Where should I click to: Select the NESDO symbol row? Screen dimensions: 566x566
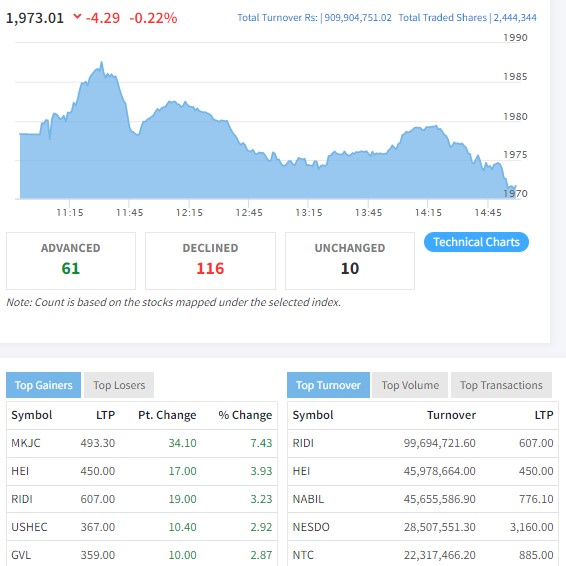[x=423, y=527]
